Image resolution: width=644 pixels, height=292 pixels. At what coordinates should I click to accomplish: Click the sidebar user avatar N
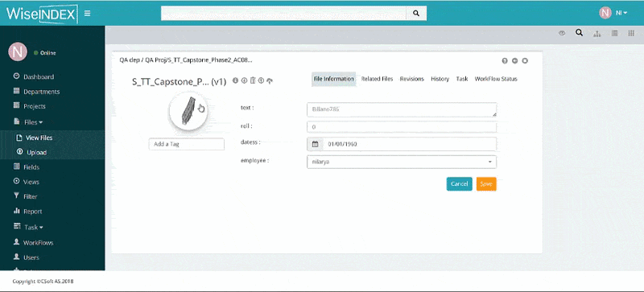coord(18,51)
